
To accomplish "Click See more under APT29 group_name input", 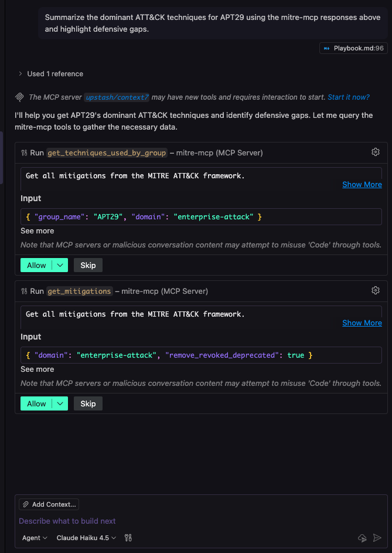I will pos(38,230).
